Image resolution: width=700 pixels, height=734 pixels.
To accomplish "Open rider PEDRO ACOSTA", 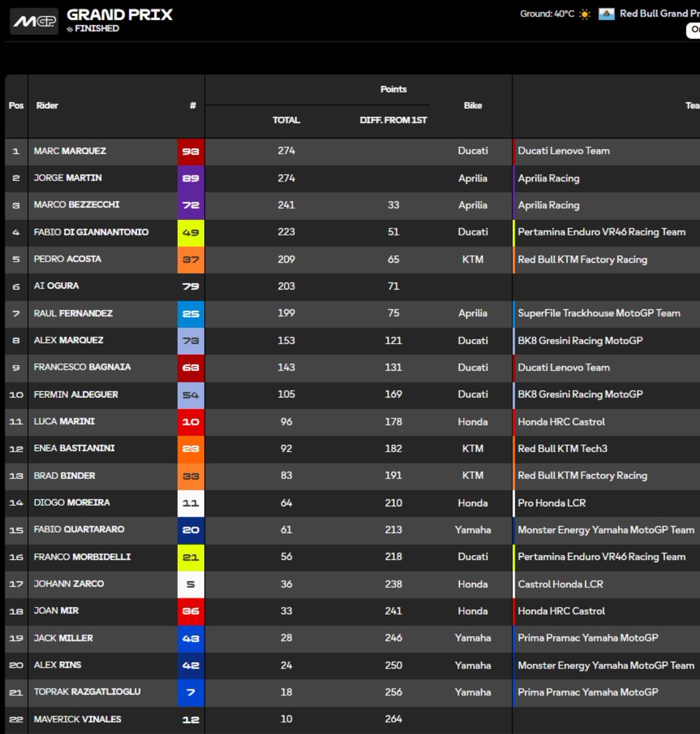I will click(x=67, y=259).
